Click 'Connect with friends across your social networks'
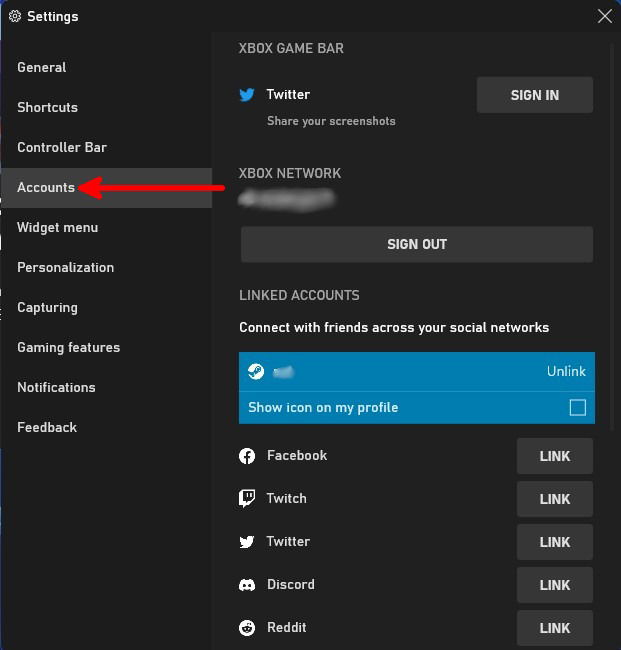Viewport: 621px width, 650px height. pos(394,327)
